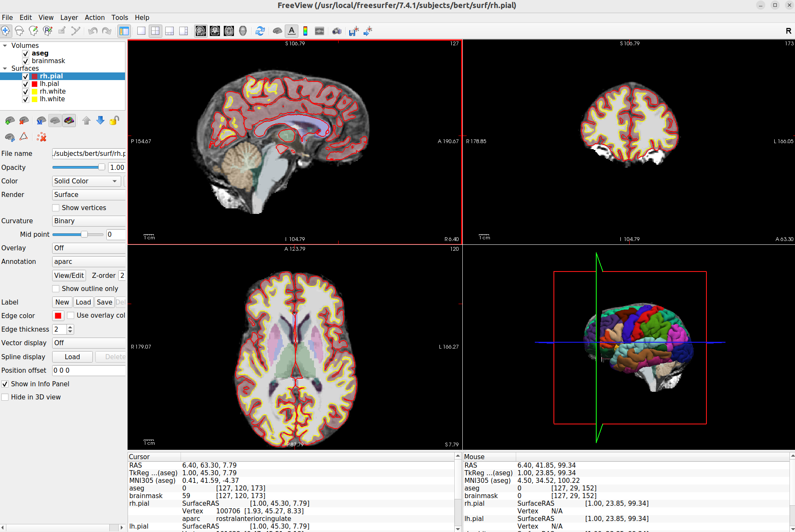Select the Voxel Edit tool

point(33,30)
